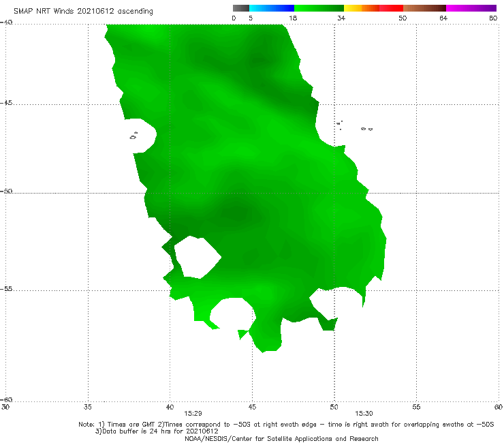The height and width of the screenshot is (443, 504).
Task: Click the swath time label '15:29'
Action: point(193,414)
